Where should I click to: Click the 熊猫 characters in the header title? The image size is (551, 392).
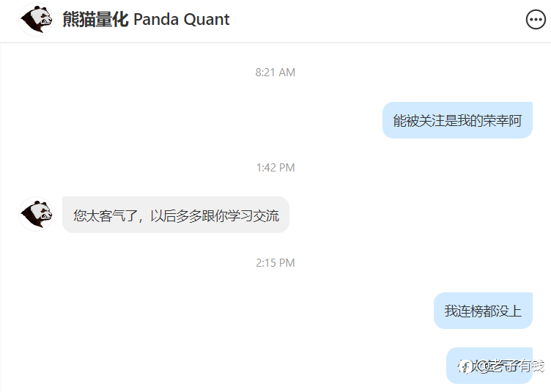pos(78,19)
